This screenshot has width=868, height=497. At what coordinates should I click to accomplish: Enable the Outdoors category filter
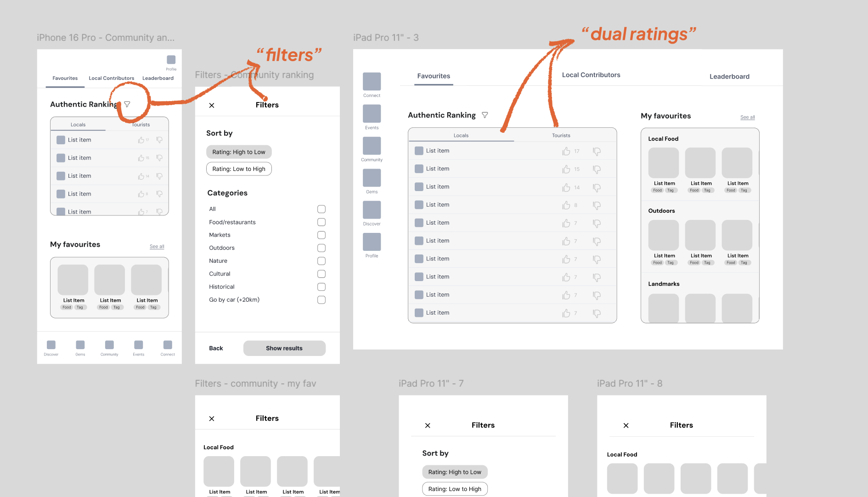(321, 248)
